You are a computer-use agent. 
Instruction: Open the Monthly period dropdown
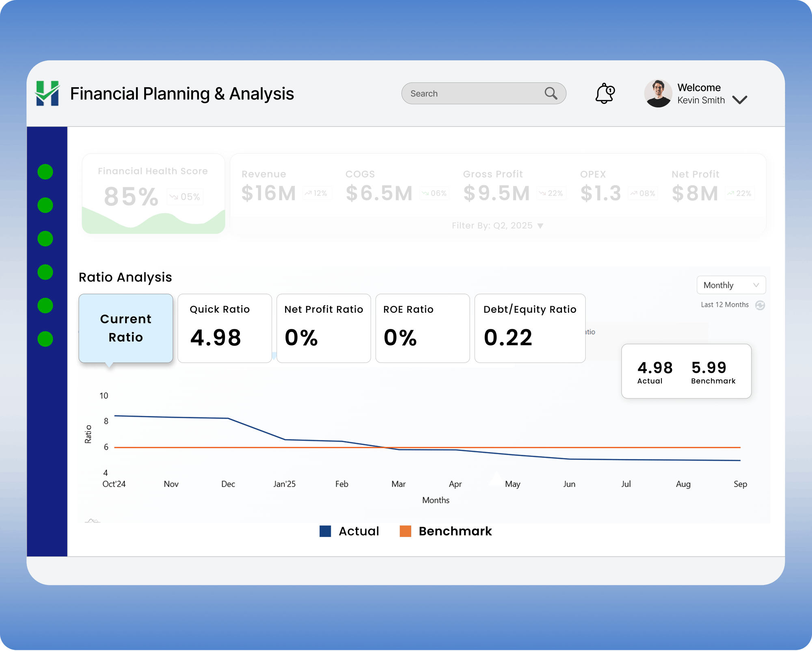tap(731, 285)
